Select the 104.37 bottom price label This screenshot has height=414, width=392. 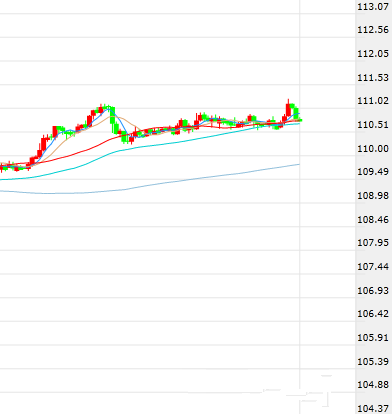tap(373, 408)
